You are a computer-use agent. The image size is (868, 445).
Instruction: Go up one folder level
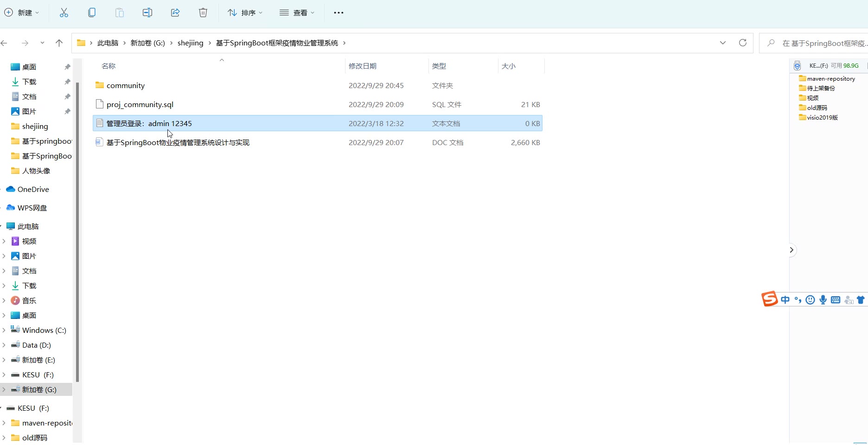(x=59, y=43)
